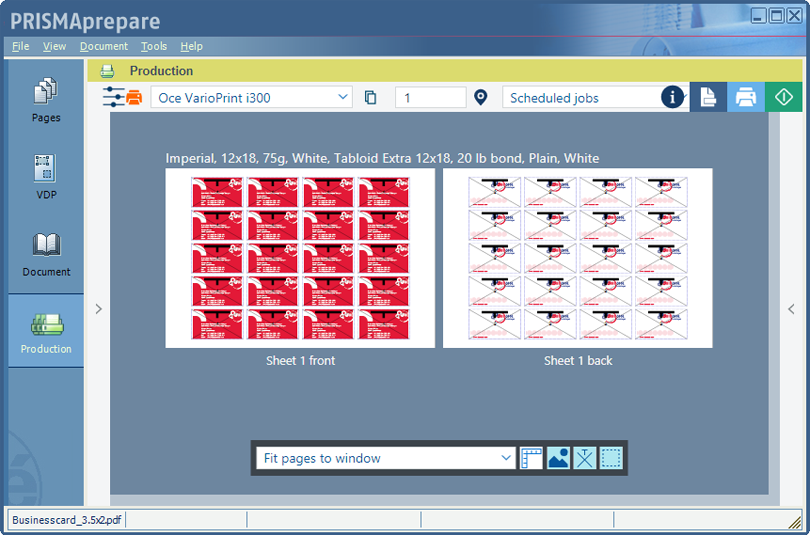Toggle dashed selection frame icon
The height and width of the screenshot is (535, 810).
tap(611, 458)
